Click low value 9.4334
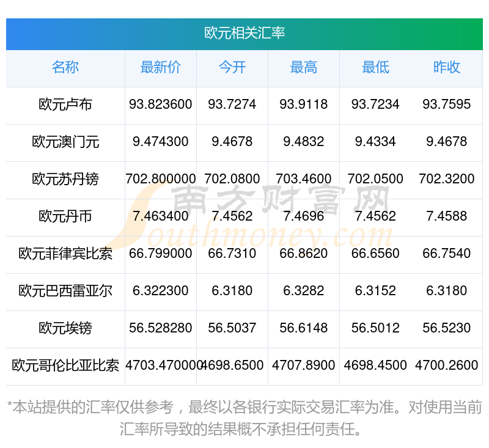The width and height of the screenshot is (489, 448). click(x=375, y=142)
